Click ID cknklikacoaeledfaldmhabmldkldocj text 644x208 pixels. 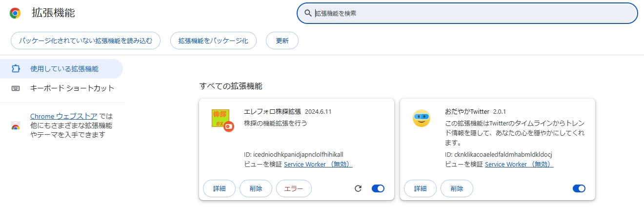tap(498, 155)
